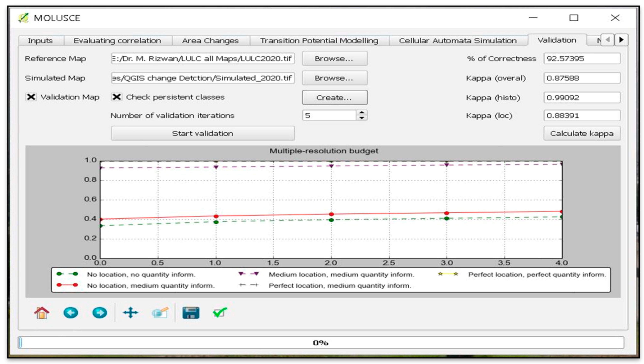This screenshot has width=644, height=364.
Task: Open Cellular Automata Simulation tab
Action: (457, 41)
